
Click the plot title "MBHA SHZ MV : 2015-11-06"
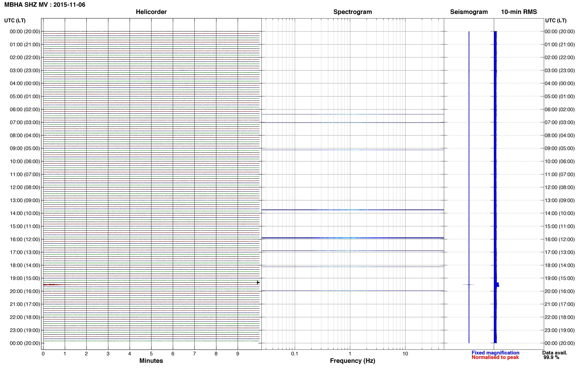(45, 5)
